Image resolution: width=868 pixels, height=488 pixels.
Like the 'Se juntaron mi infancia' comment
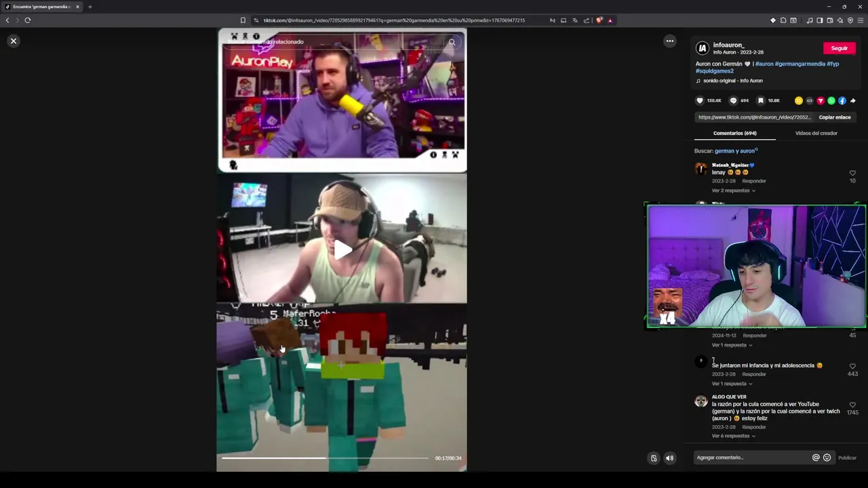(x=852, y=367)
